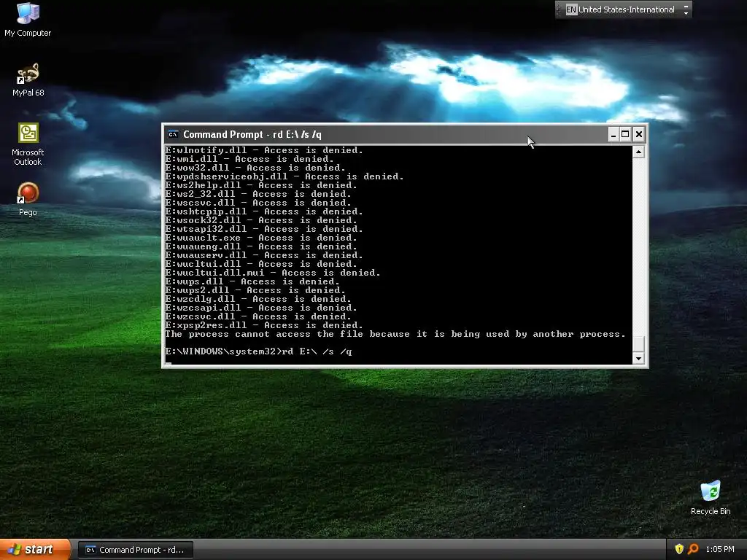Close the Command Prompt window
This screenshot has width=747, height=560.
(x=639, y=134)
